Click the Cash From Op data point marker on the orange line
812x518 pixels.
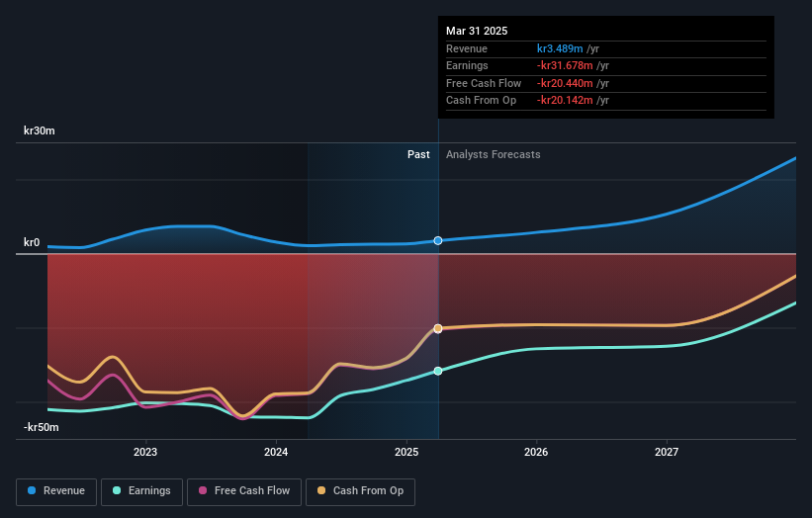click(x=438, y=328)
